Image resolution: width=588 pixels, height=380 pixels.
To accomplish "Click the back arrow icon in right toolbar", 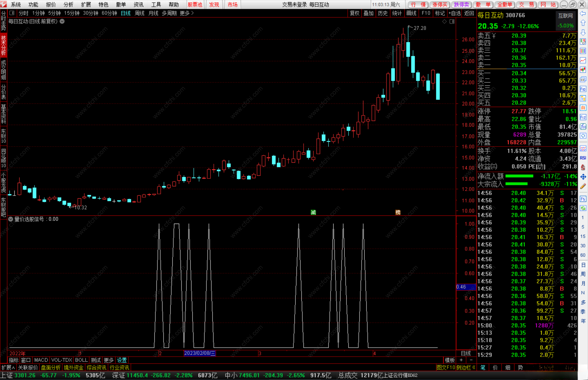I will click(583, 14).
